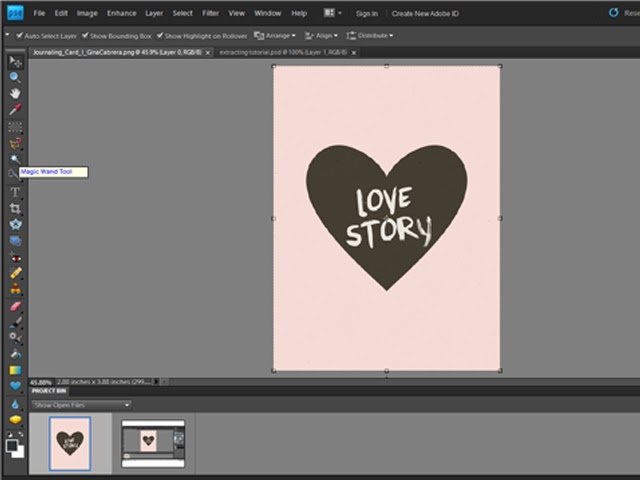Viewport: 640px width, 480px height.
Task: Open the Align dropdown
Action: (321, 36)
